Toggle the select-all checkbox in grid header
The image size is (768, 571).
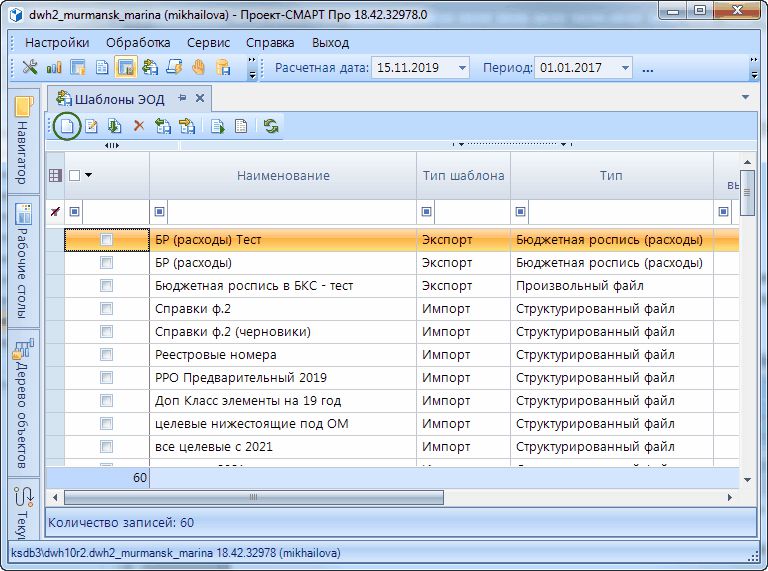[x=75, y=176]
